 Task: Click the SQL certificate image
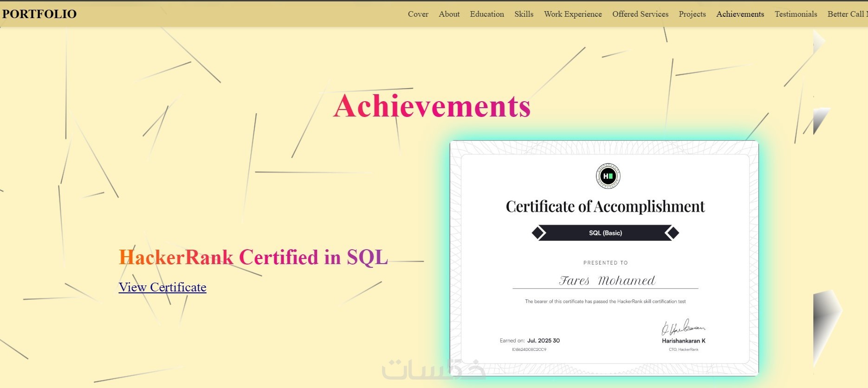604,258
